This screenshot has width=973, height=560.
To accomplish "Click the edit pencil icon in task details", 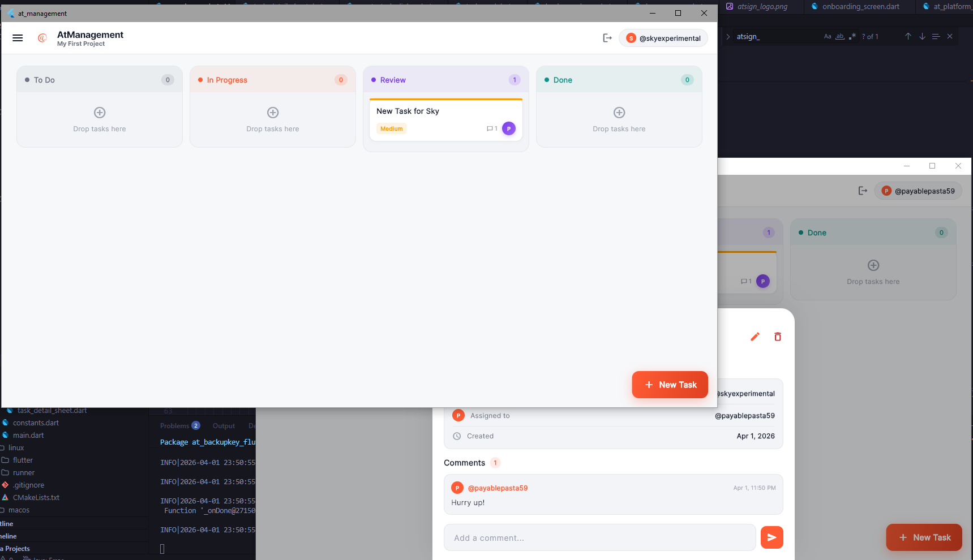I will (755, 337).
